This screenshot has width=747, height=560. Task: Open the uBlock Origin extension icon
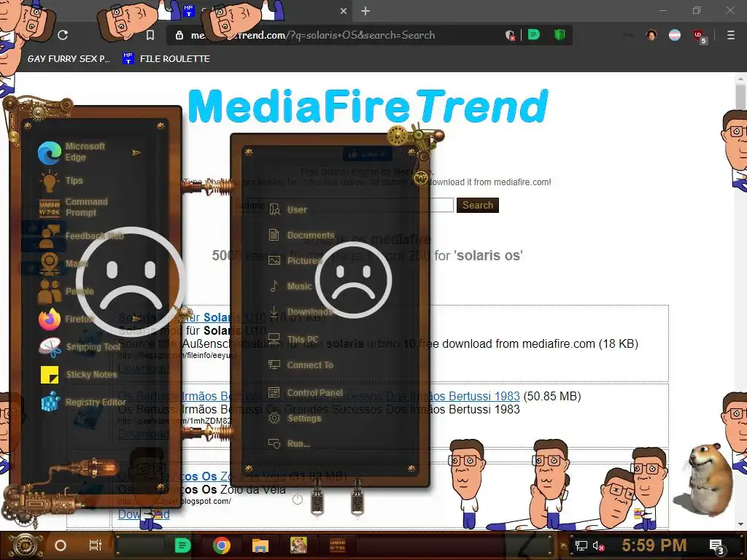point(699,36)
